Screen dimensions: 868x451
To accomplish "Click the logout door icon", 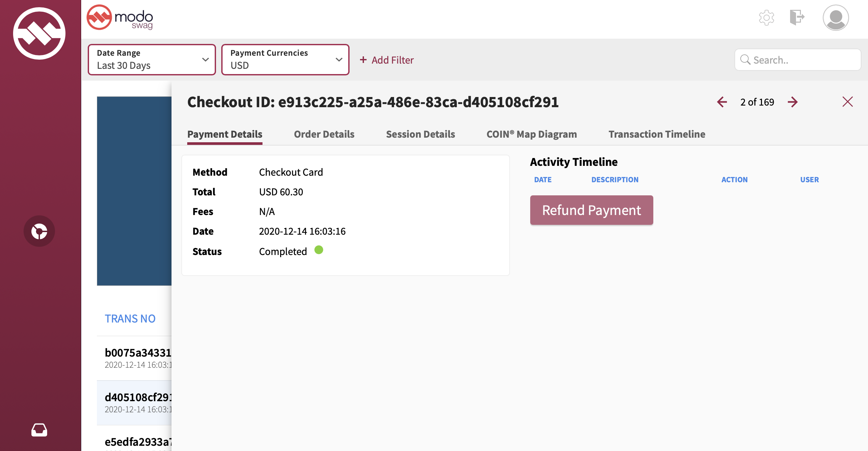I will [x=797, y=18].
